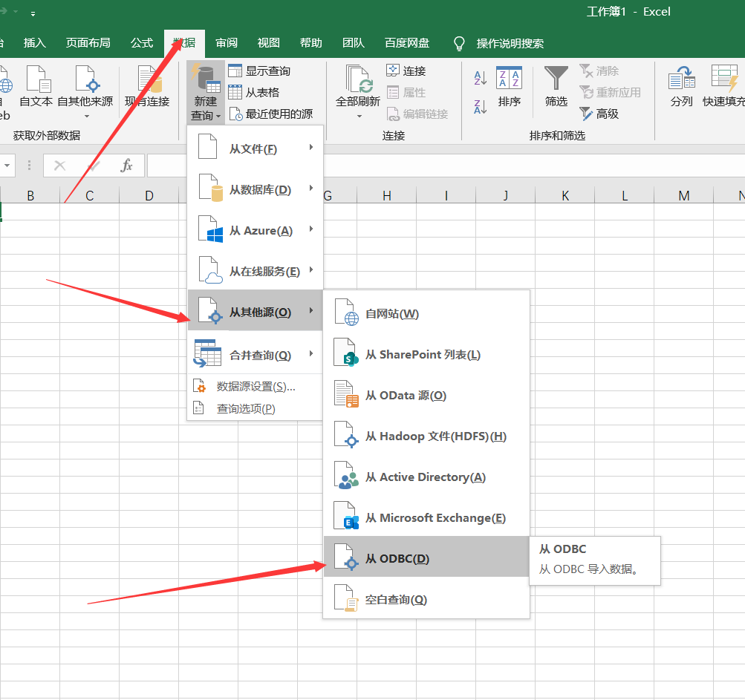Screen dimensions: 745x700
Task: Expand the Name Box dropdown arrow
Action: [x=7, y=166]
